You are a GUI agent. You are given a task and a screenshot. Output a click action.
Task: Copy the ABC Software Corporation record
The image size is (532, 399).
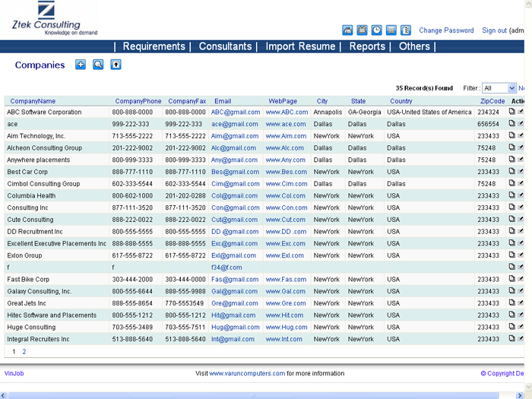point(512,111)
